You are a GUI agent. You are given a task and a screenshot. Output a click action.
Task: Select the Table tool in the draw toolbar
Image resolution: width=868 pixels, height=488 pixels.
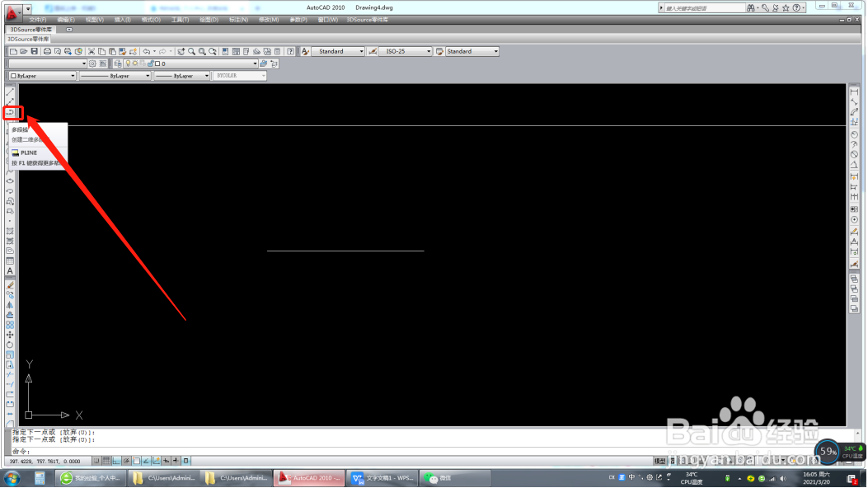(10, 261)
